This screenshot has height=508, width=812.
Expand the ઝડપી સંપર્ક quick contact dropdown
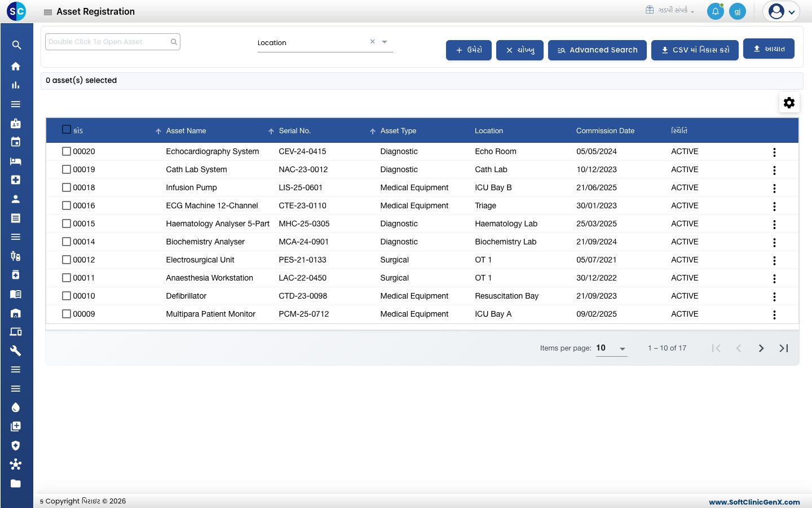(x=670, y=10)
